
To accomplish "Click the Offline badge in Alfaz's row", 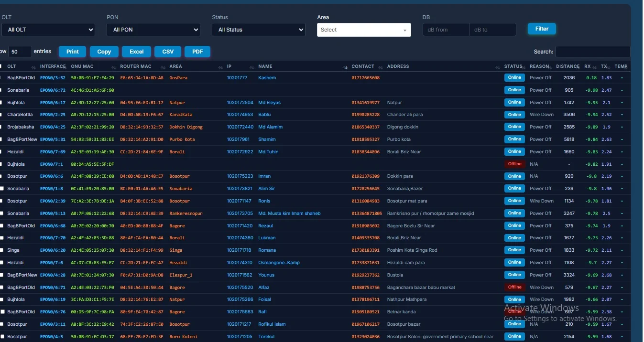I will point(514,287).
